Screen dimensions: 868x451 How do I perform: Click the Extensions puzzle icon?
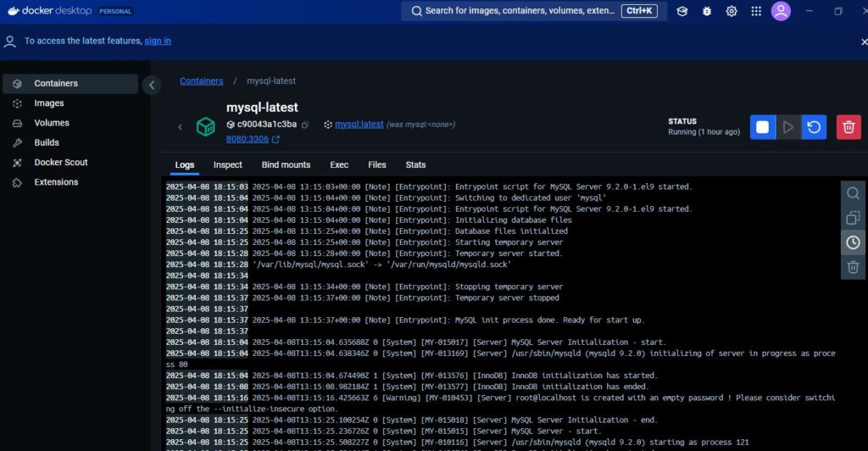[x=17, y=182]
